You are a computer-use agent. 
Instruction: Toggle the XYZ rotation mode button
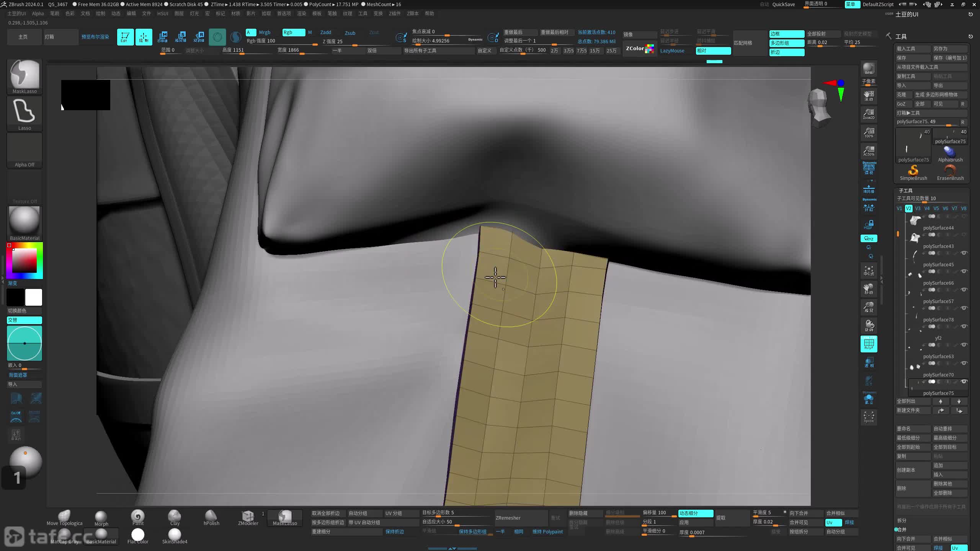point(869,238)
